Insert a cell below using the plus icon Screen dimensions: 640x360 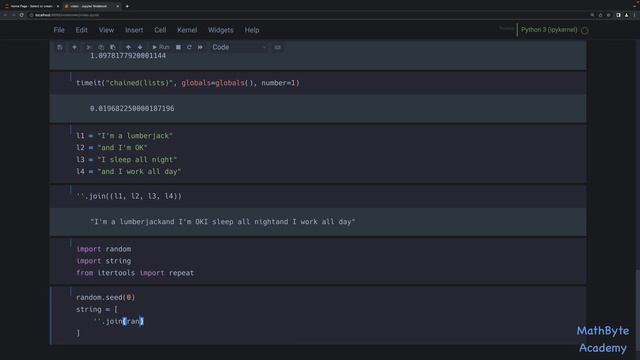74,47
